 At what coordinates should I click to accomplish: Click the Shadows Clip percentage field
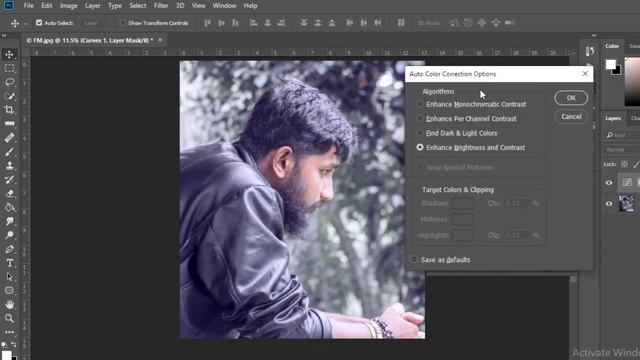pos(516,203)
